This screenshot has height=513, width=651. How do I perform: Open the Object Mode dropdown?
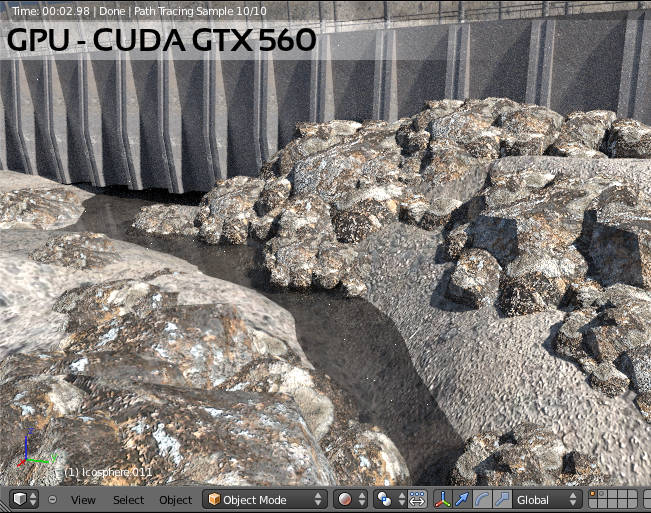tap(265, 499)
